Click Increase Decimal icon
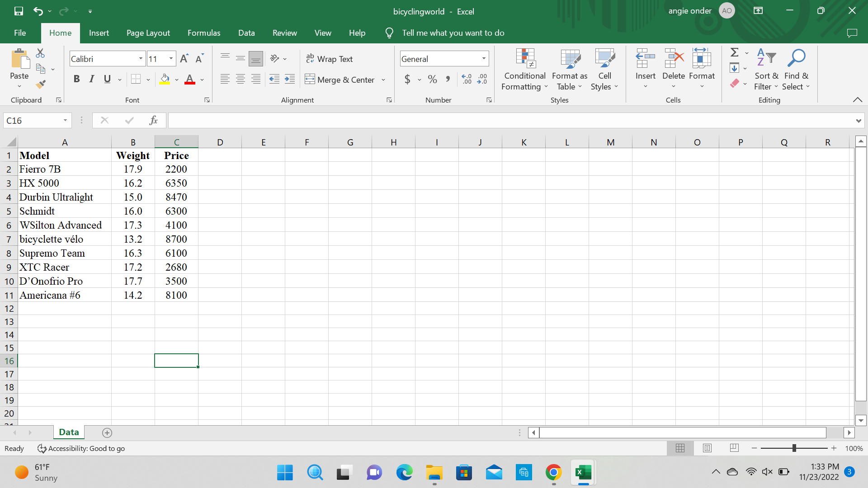868x488 pixels. (467, 80)
